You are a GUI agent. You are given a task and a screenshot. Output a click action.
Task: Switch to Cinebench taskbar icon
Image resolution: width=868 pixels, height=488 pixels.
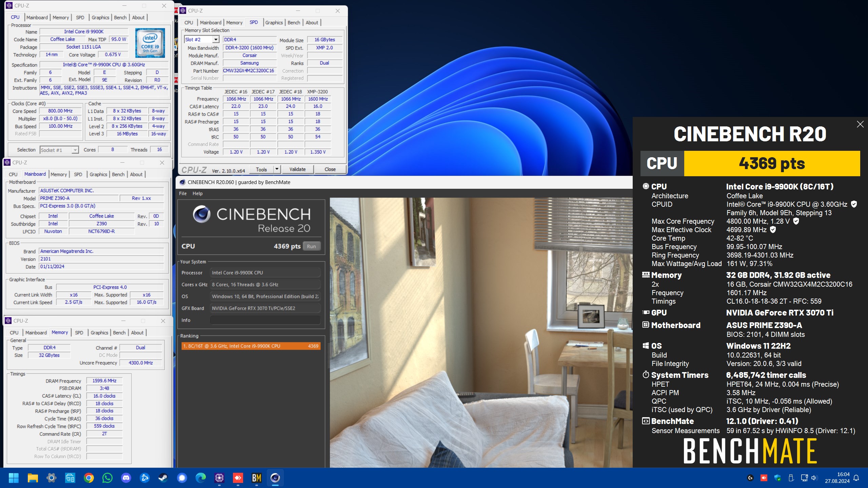[275, 478]
